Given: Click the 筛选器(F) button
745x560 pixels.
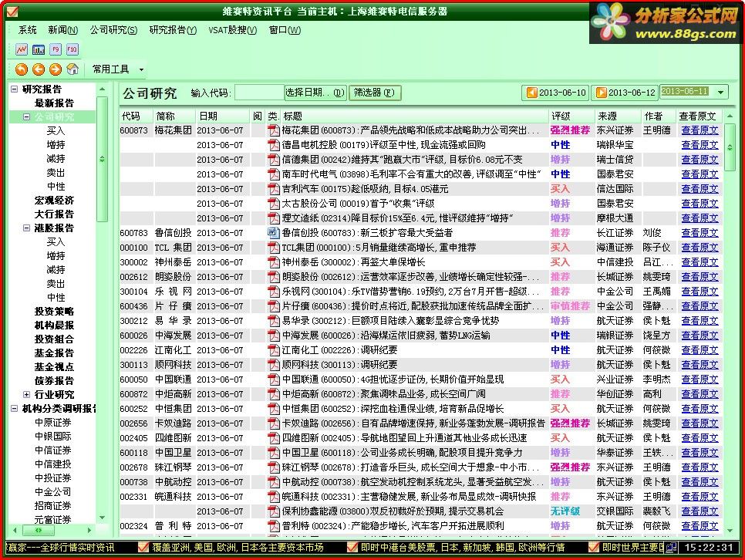Looking at the screenshot, I should (x=374, y=93).
